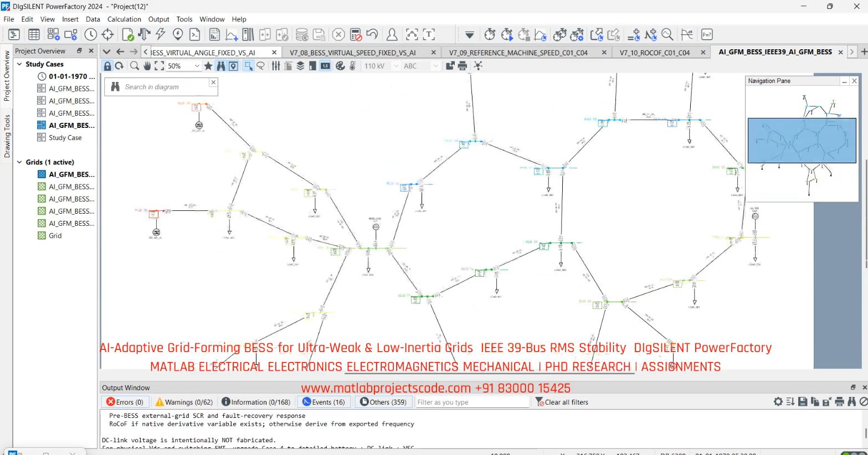Toggle the Events (16) filter
Image resolution: width=868 pixels, height=455 pixels.
tap(323, 402)
